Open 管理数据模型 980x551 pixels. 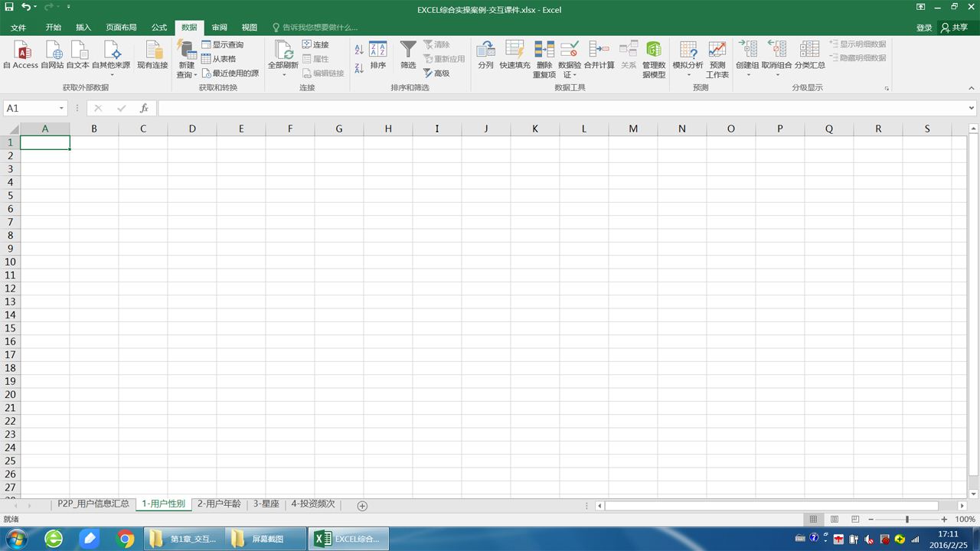click(x=654, y=60)
